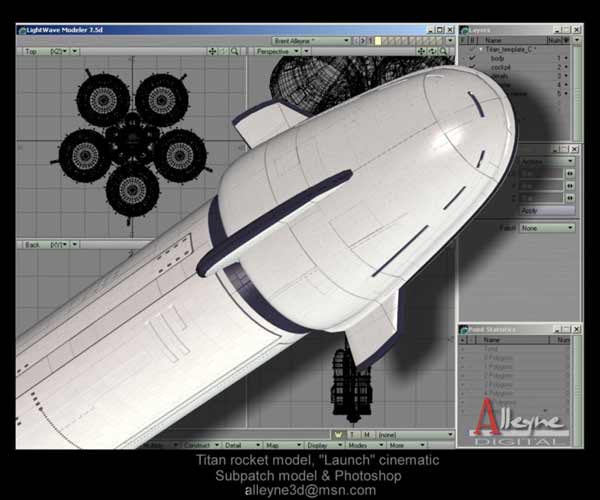Click the first value field in the Numeric panel
Viewport: 600px width, 500px height.
[x=542, y=174]
